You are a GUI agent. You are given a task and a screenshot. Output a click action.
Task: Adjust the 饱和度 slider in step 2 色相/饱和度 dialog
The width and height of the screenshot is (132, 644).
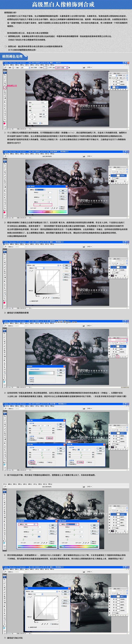43,200
